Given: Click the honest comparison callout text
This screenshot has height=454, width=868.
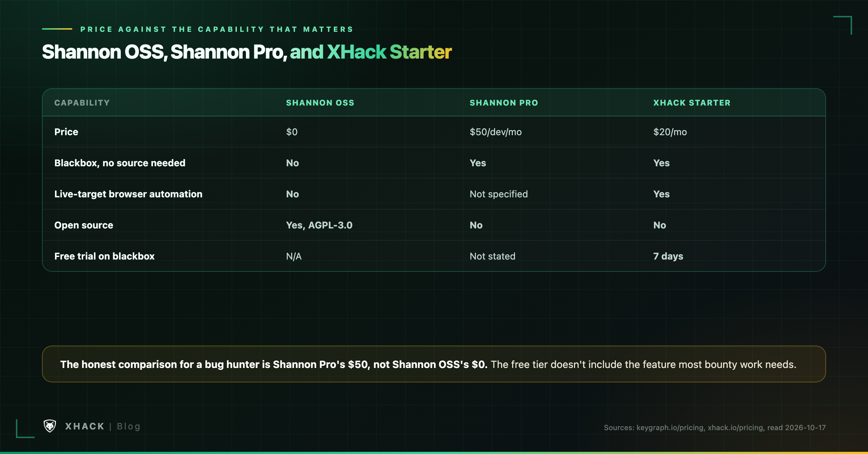Looking at the screenshot, I should 428,364.
